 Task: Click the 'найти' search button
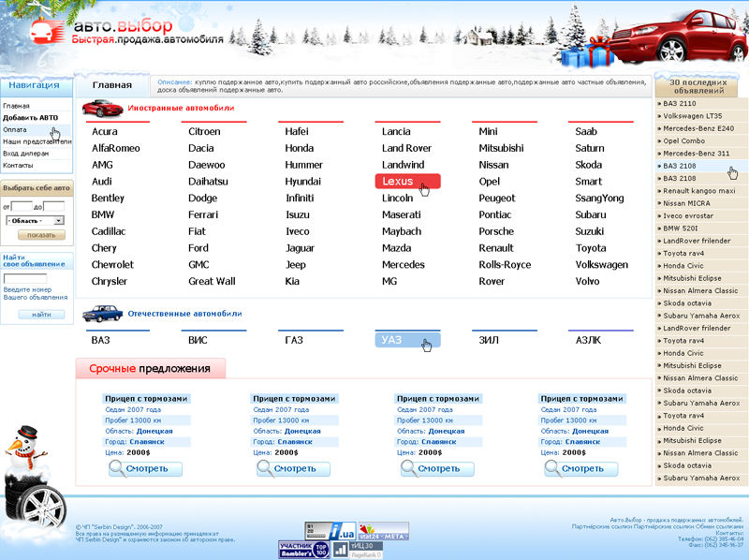tap(41, 315)
